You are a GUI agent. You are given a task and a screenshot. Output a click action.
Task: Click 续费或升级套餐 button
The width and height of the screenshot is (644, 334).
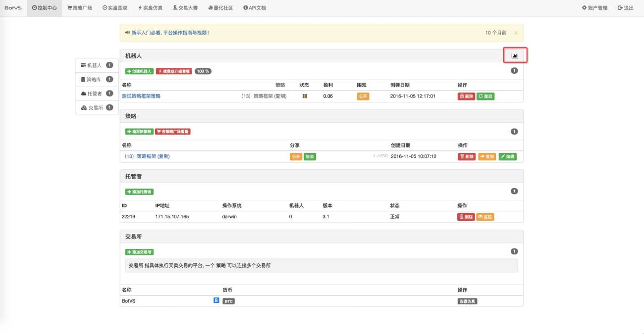click(174, 71)
